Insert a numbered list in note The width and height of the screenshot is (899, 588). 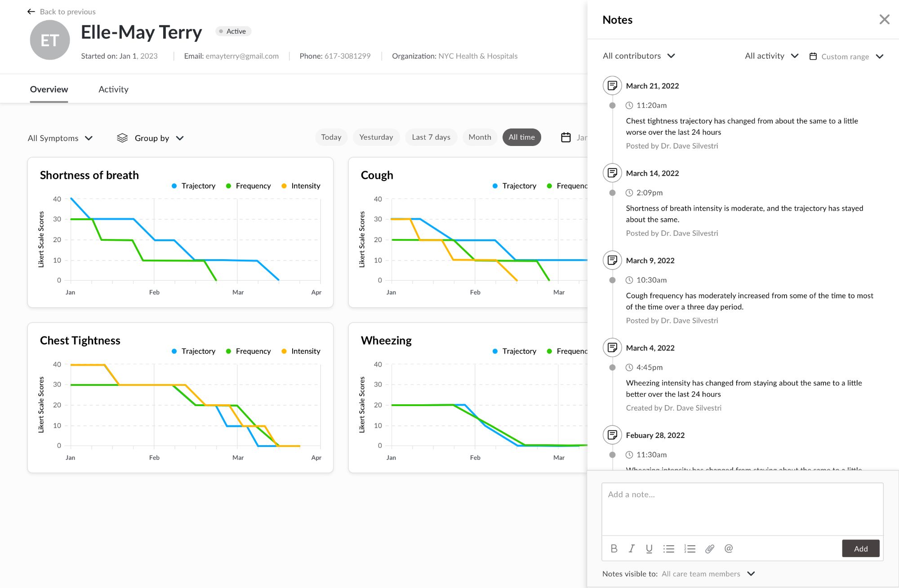(690, 548)
